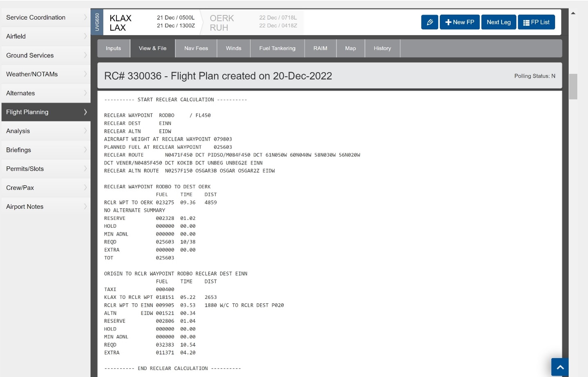The height and width of the screenshot is (377, 588).
Task: Select the Flight Planning sidebar item
Action: (x=46, y=112)
